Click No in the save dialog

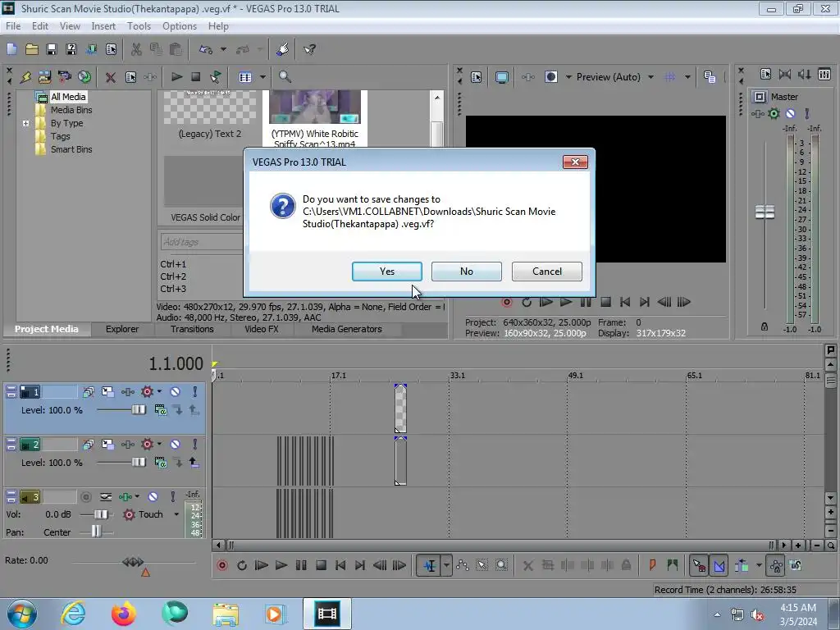click(x=467, y=272)
